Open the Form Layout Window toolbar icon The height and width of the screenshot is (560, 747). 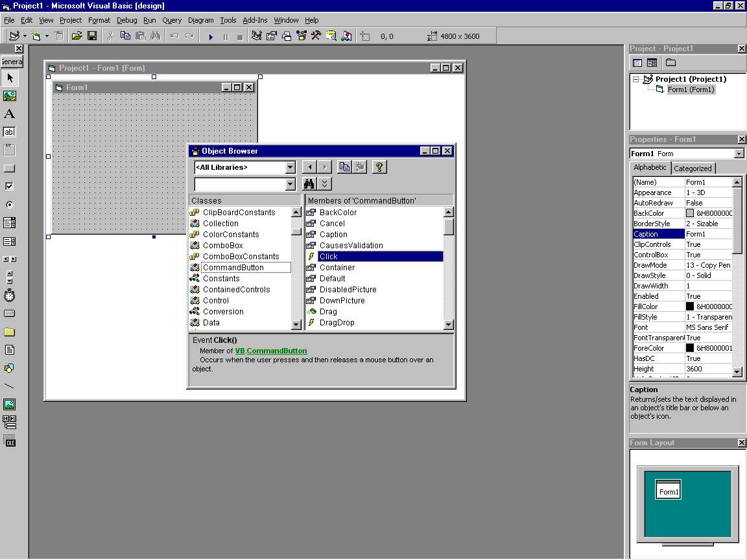[287, 36]
